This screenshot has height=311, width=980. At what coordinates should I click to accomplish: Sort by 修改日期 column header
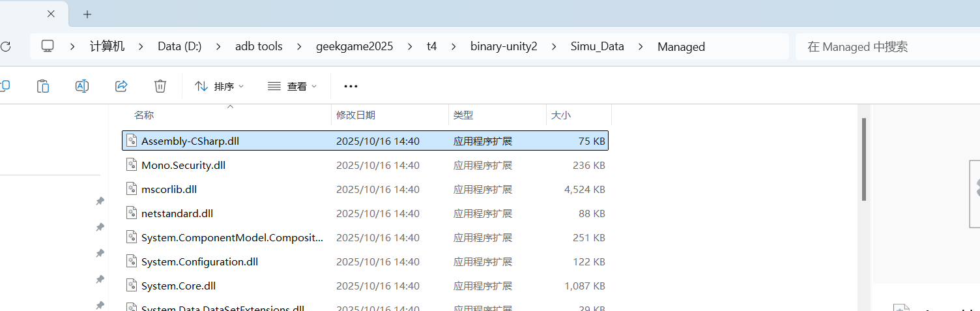pos(356,115)
